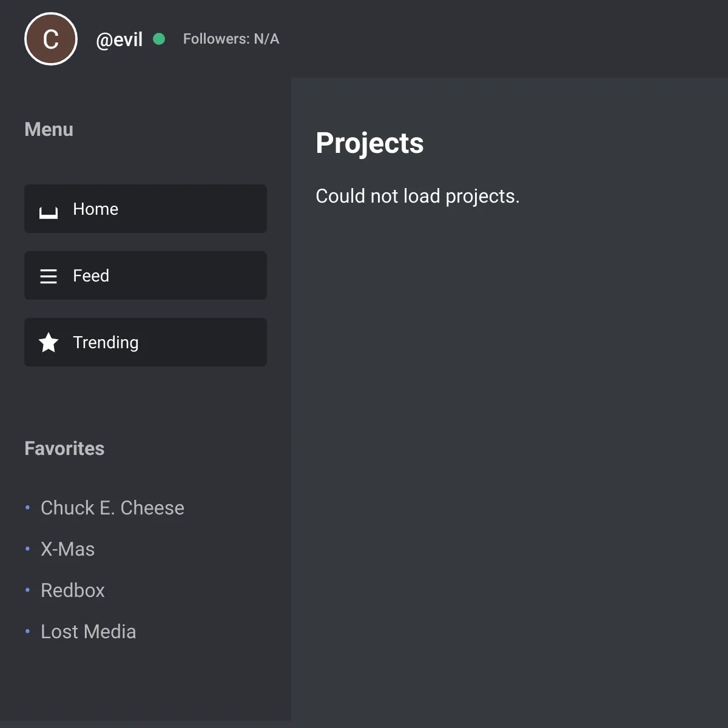Screen dimensions: 728x728
Task: Click the bullet beside Chuck E. Cheese
Action: 27,507
